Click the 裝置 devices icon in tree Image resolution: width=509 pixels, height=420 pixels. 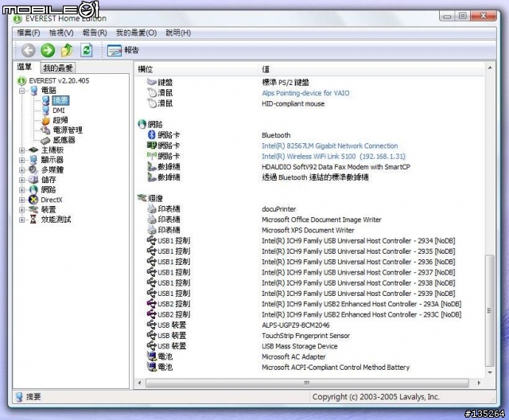33,209
